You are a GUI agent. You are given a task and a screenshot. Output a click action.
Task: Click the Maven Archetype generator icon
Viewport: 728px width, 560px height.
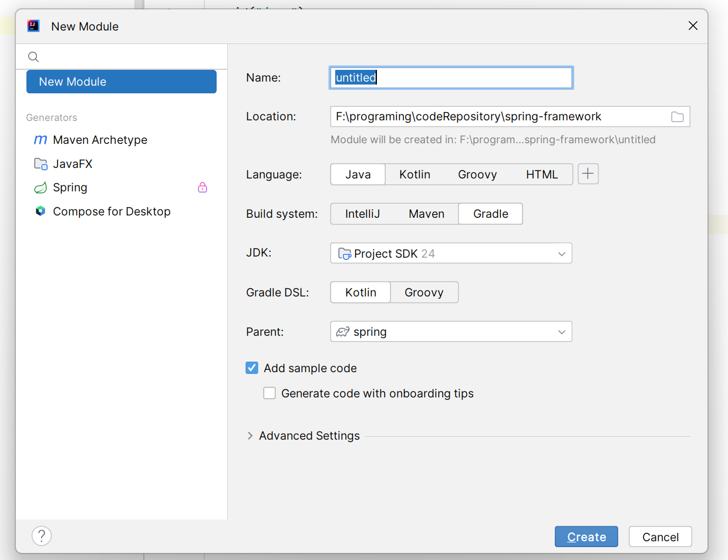click(41, 140)
